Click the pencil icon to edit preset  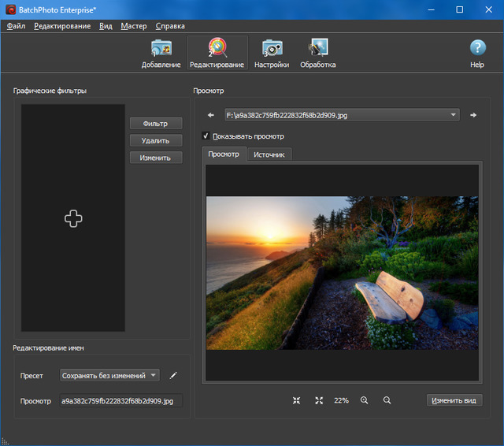(173, 376)
